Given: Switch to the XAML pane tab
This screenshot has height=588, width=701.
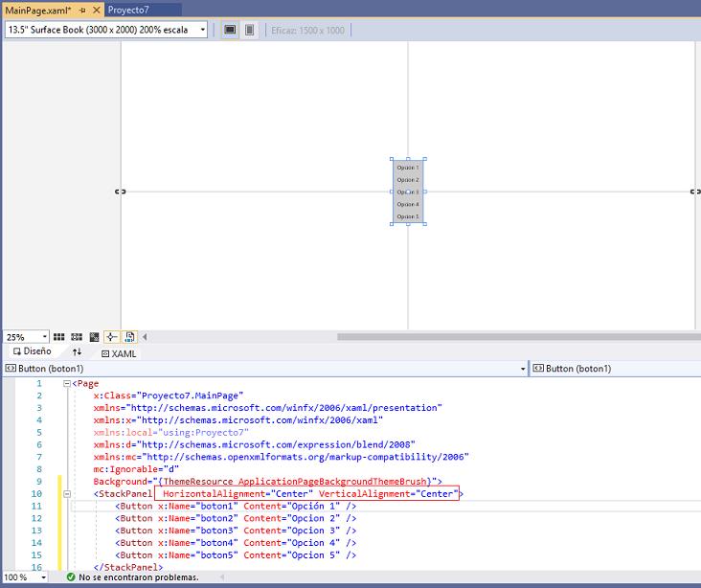Looking at the screenshot, I should (119, 353).
